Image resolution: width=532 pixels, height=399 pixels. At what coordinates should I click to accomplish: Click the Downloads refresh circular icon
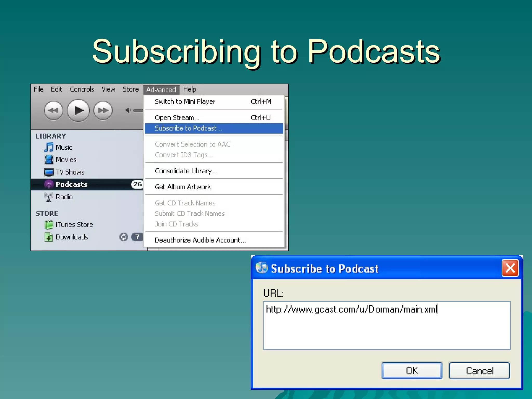(124, 237)
